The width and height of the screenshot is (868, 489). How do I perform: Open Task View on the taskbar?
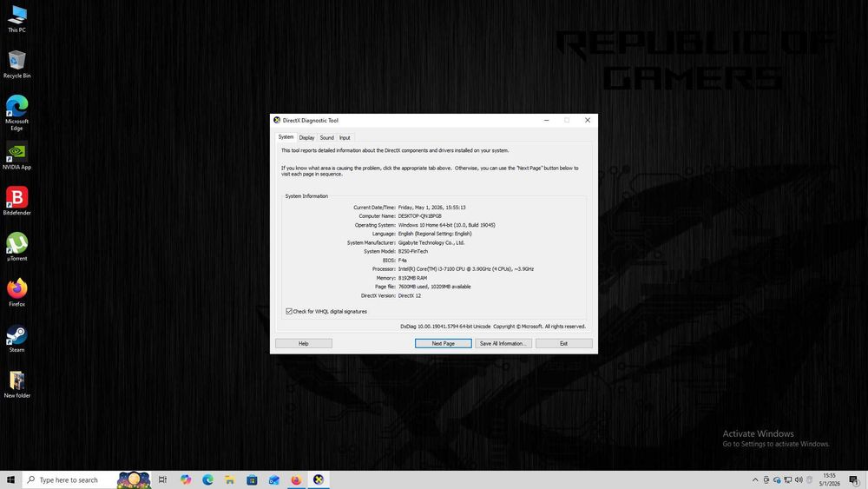[x=163, y=479]
